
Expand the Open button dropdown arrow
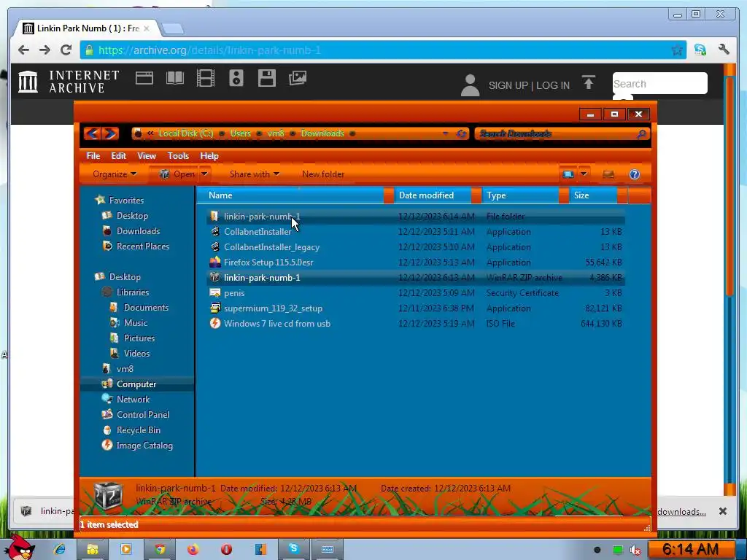(x=204, y=174)
